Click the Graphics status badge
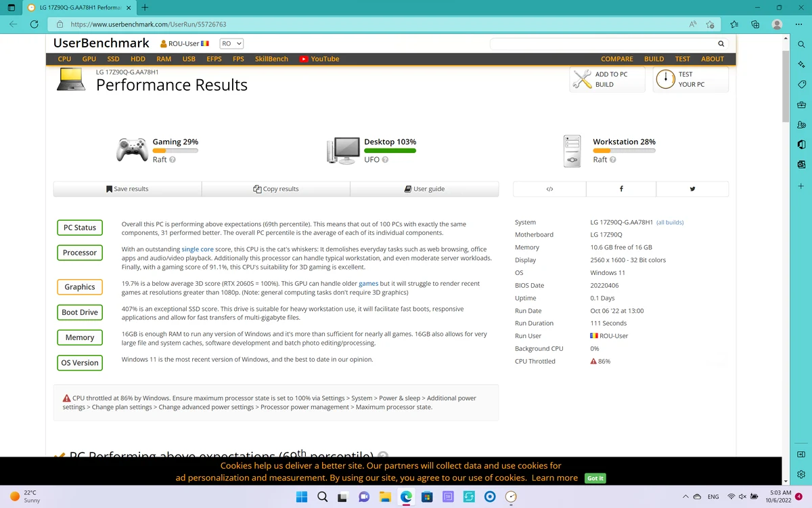812x508 pixels. [x=80, y=287]
